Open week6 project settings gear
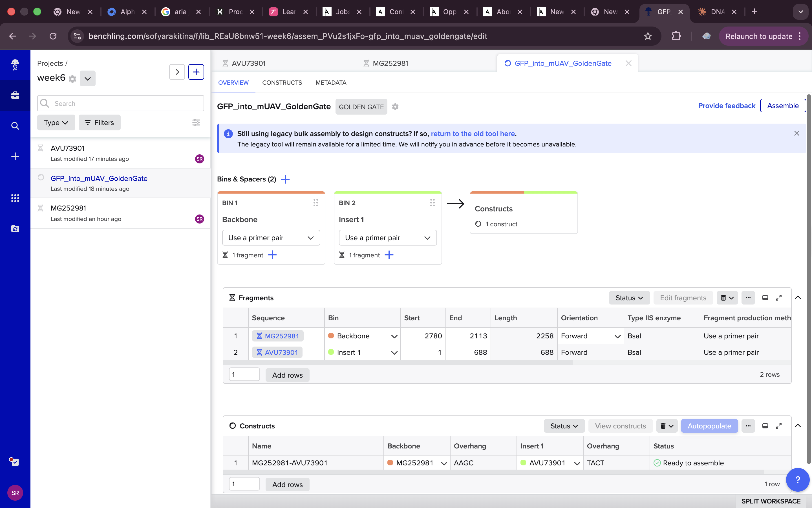The width and height of the screenshot is (812, 508). tap(72, 79)
